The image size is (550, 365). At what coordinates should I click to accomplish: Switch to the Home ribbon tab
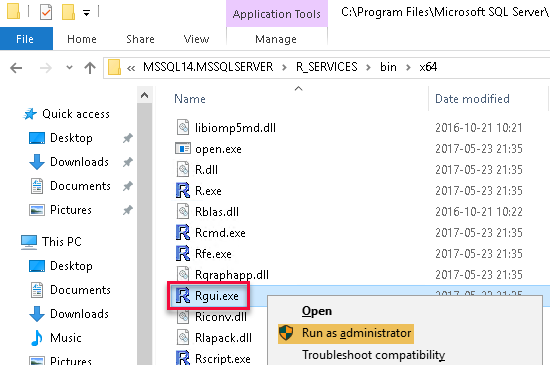(x=82, y=39)
